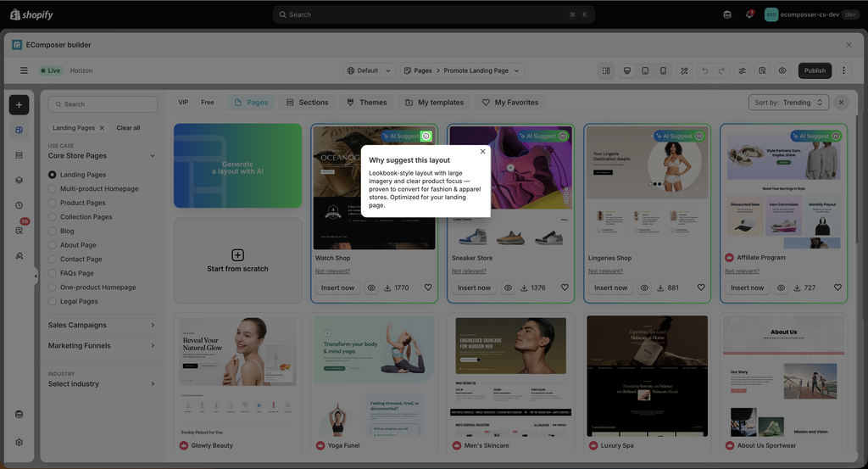
Task: Click Insert now on Watch Shop
Action: click(337, 288)
